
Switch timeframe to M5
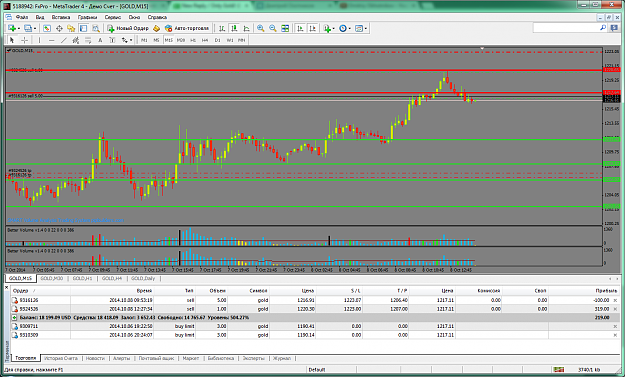tap(156, 40)
